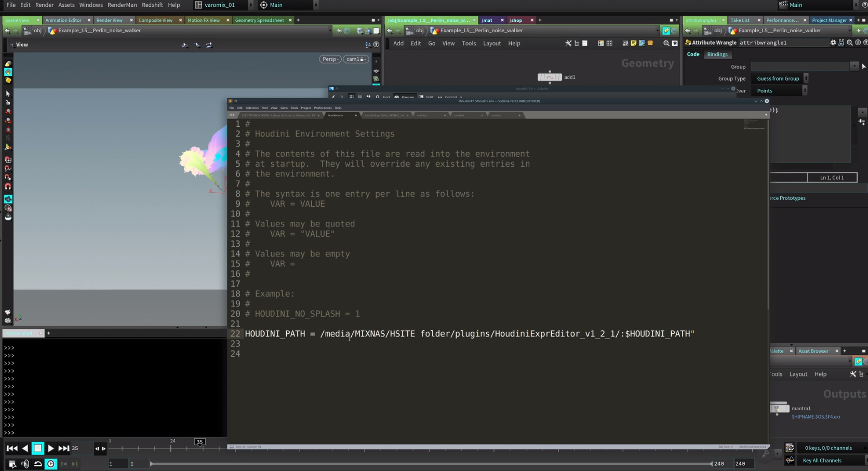
Task: Open the RenderMan menu
Action: (x=122, y=5)
